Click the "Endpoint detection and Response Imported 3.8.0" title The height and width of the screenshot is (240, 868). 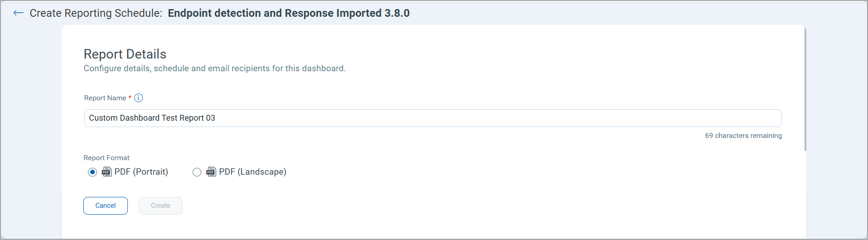click(288, 13)
